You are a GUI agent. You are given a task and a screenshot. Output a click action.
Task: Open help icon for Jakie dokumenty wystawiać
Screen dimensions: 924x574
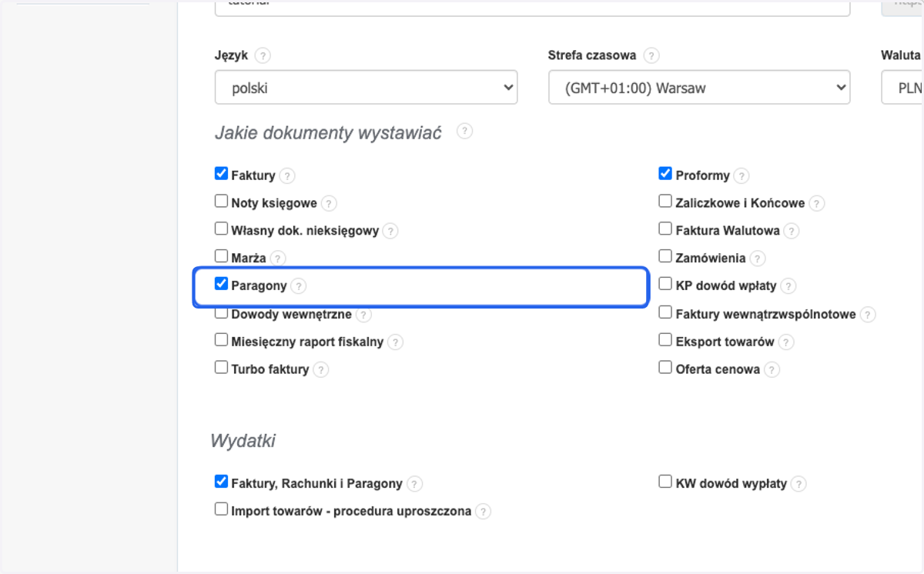click(464, 131)
